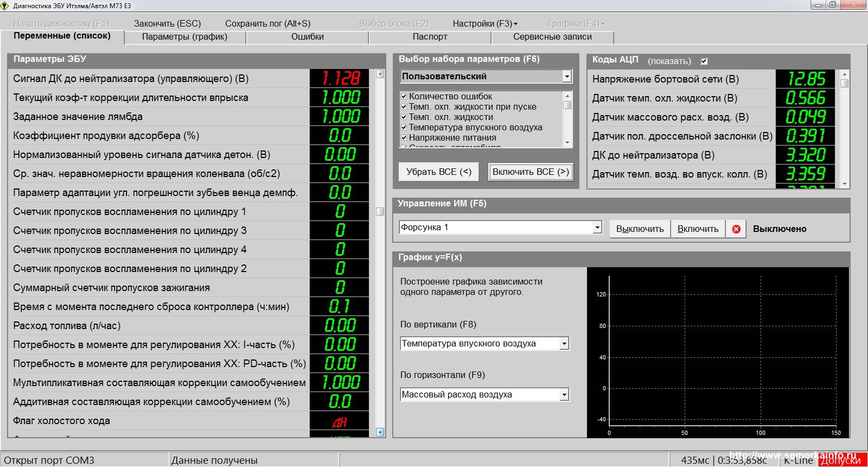Open the По вертикали (F8) dropdown
Viewport: 868px width, 467px height.
pyautogui.click(x=564, y=344)
